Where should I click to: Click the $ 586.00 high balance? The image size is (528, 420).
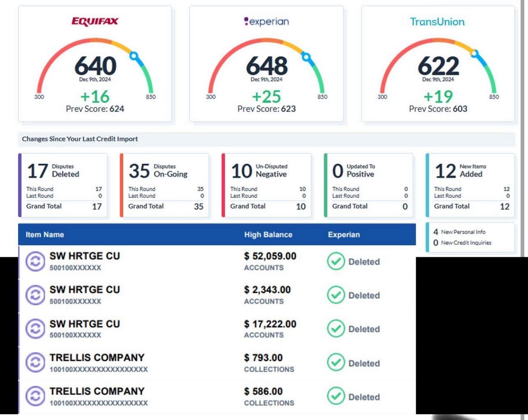point(263,391)
